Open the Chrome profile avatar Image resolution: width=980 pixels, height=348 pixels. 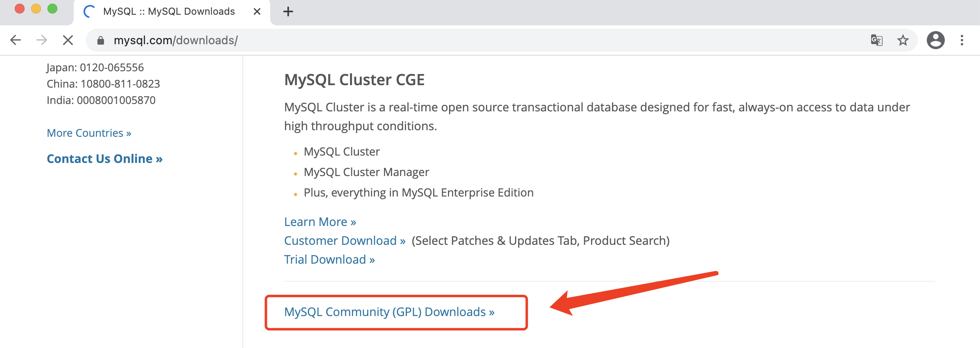coord(935,40)
